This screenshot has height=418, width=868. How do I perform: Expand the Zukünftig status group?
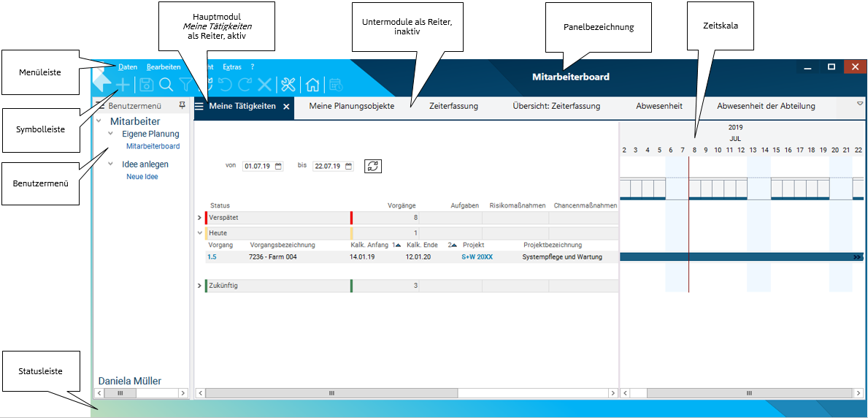click(199, 286)
